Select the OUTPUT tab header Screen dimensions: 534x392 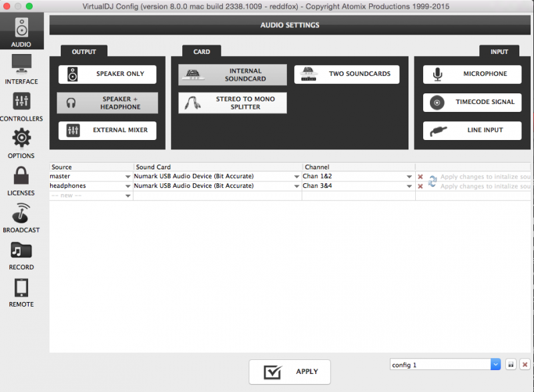pos(84,51)
